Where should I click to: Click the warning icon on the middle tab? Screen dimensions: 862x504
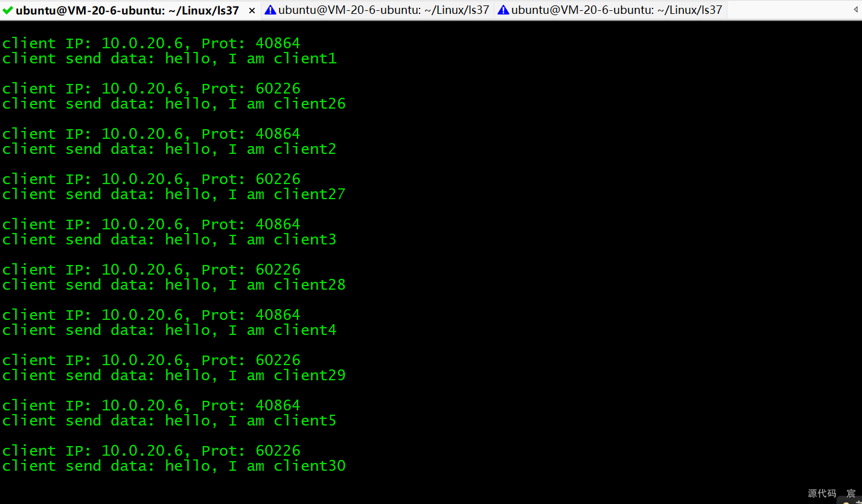point(270,10)
